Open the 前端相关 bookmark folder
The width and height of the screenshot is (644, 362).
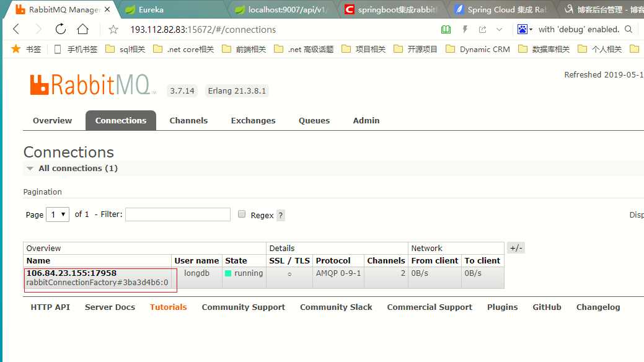[244, 50]
